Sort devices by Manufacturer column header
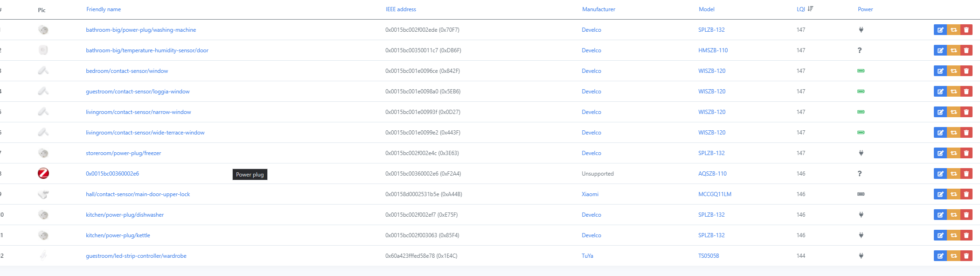The width and height of the screenshot is (980, 276). 598,9
